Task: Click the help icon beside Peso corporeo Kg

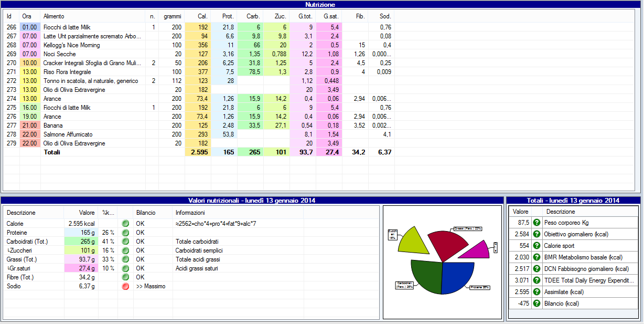Action: point(536,223)
